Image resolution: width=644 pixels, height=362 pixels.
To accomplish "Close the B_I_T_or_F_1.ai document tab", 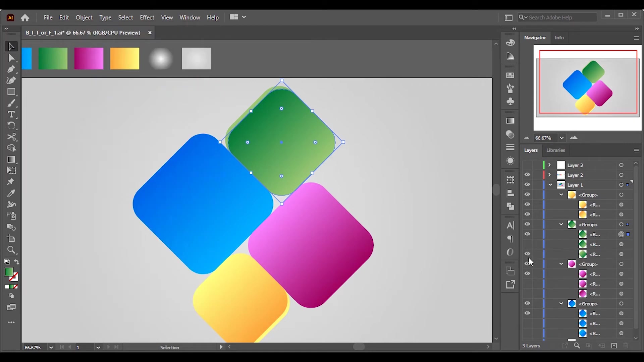I will [x=150, y=33].
